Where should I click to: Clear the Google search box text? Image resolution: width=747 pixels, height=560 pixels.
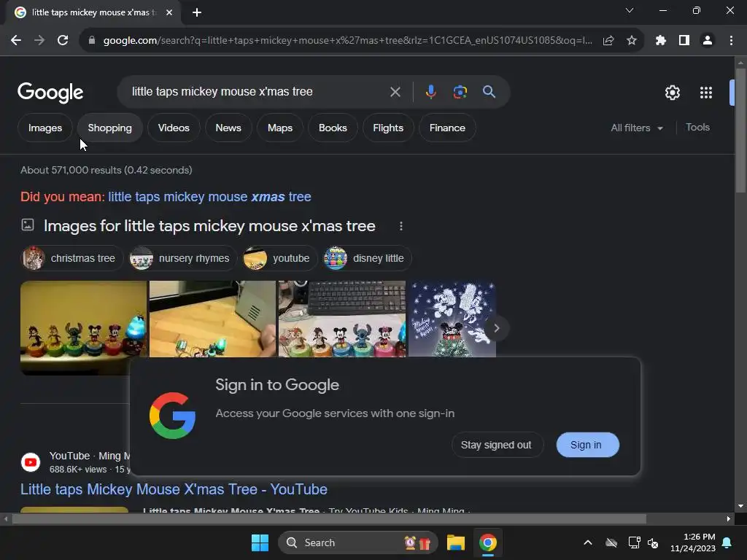395,92
